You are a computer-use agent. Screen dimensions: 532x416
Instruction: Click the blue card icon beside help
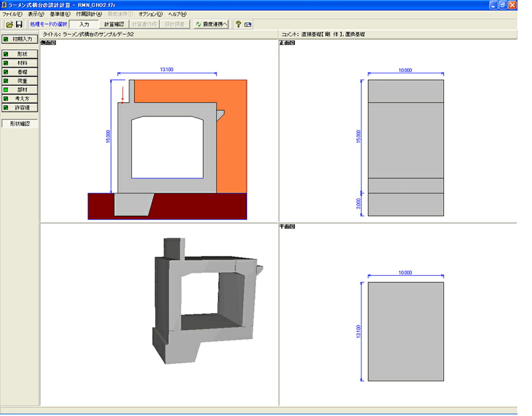pos(248,24)
